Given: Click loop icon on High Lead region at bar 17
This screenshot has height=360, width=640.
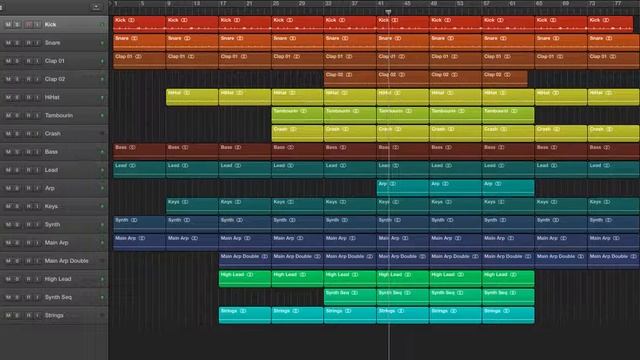Looking at the screenshot, I should 250,275.
